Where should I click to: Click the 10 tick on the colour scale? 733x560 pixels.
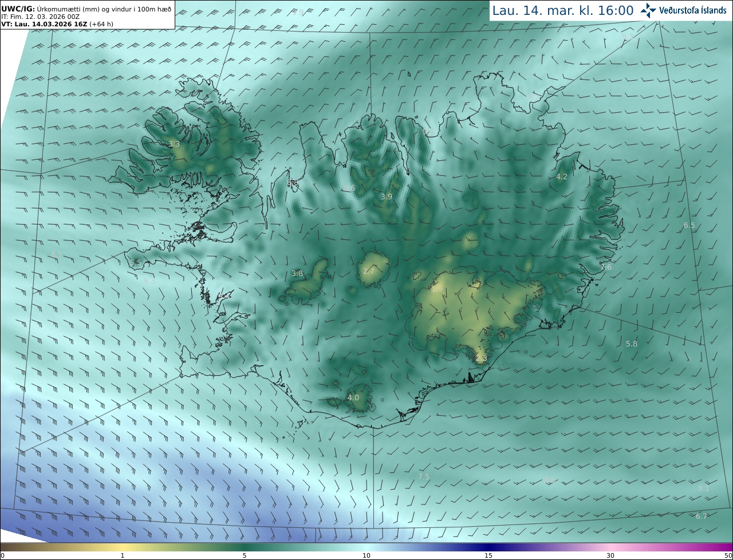click(x=366, y=555)
